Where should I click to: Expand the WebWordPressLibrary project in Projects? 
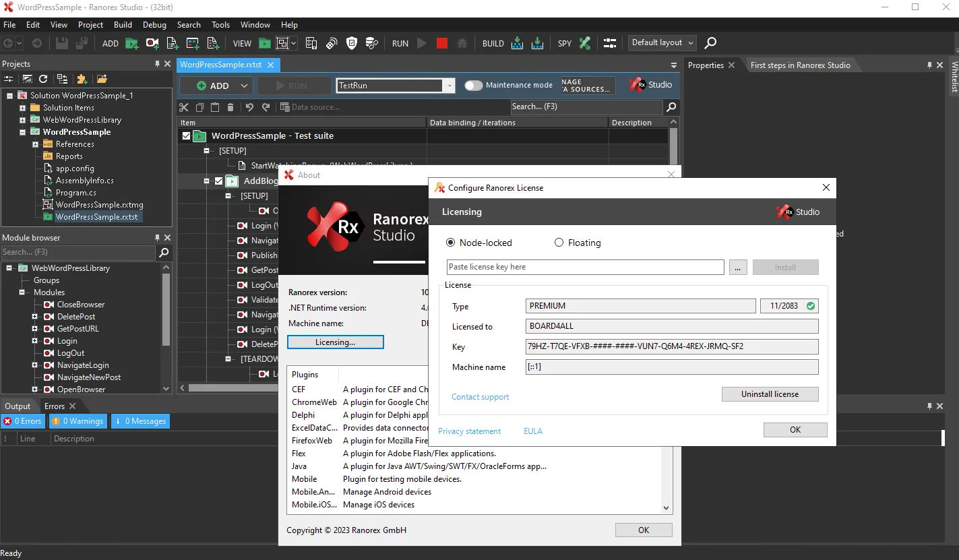pyautogui.click(x=22, y=120)
